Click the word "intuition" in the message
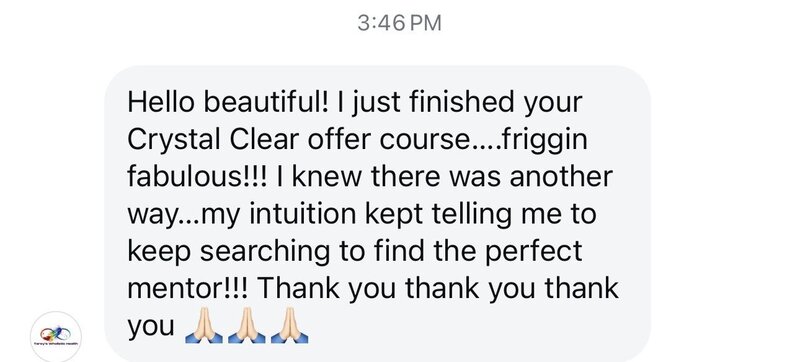800x362 pixels. [303, 214]
